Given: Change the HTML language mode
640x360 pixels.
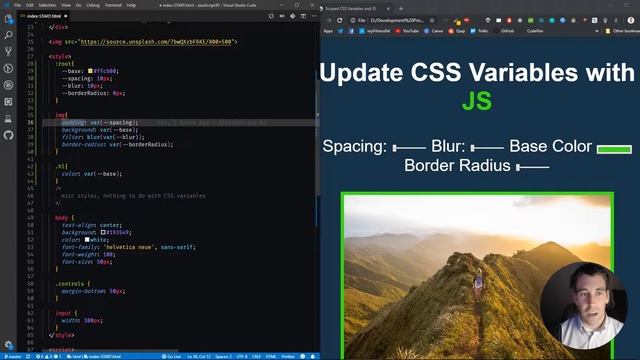Looking at the screenshot, I should tap(271, 356).
